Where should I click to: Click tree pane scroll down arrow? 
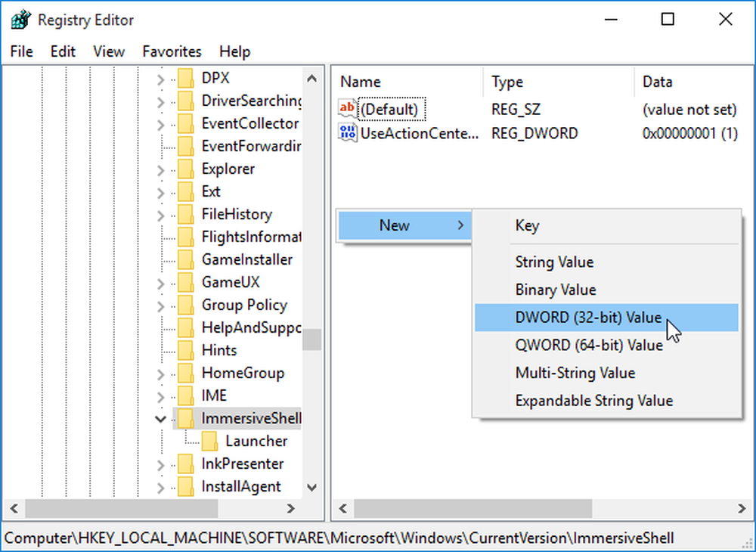tap(311, 488)
